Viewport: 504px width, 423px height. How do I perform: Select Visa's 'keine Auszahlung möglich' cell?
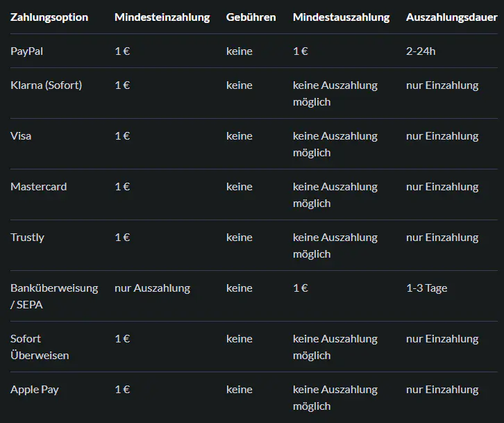pyautogui.click(x=335, y=144)
